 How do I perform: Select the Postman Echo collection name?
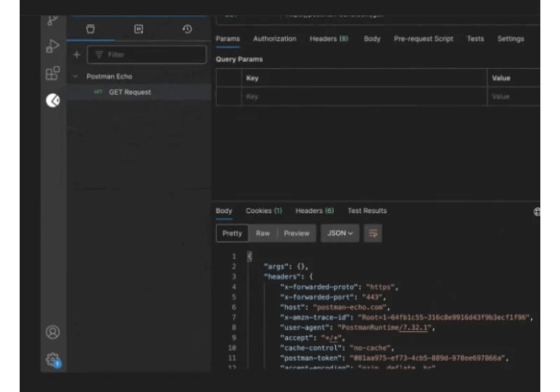point(109,76)
